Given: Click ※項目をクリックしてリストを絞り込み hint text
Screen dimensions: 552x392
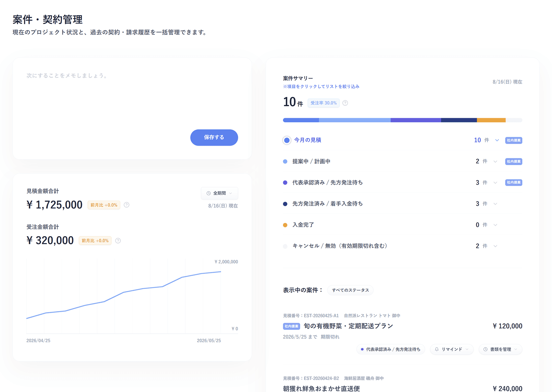Looking at the screenshot, I should point(321,86).
